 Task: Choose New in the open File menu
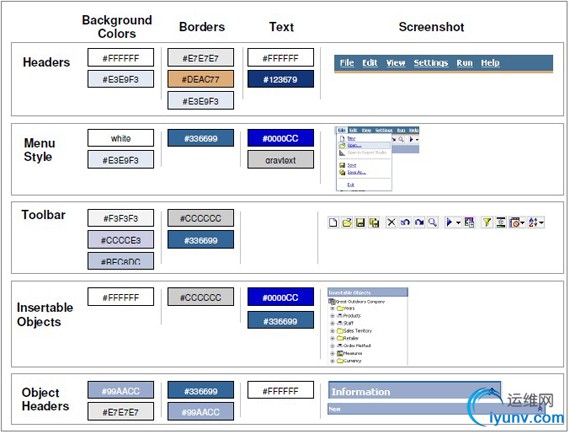click(x=351, y=138)
